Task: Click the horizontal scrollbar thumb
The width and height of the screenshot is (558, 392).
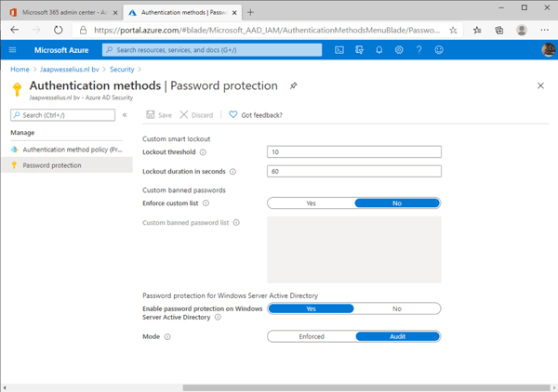Action: click(x=366, y=387)
